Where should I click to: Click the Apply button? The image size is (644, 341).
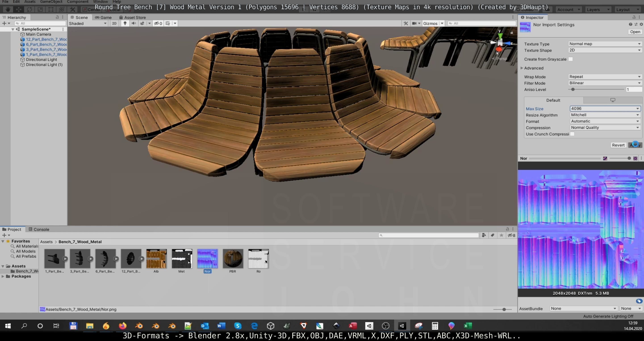click(x=635, y=145)
